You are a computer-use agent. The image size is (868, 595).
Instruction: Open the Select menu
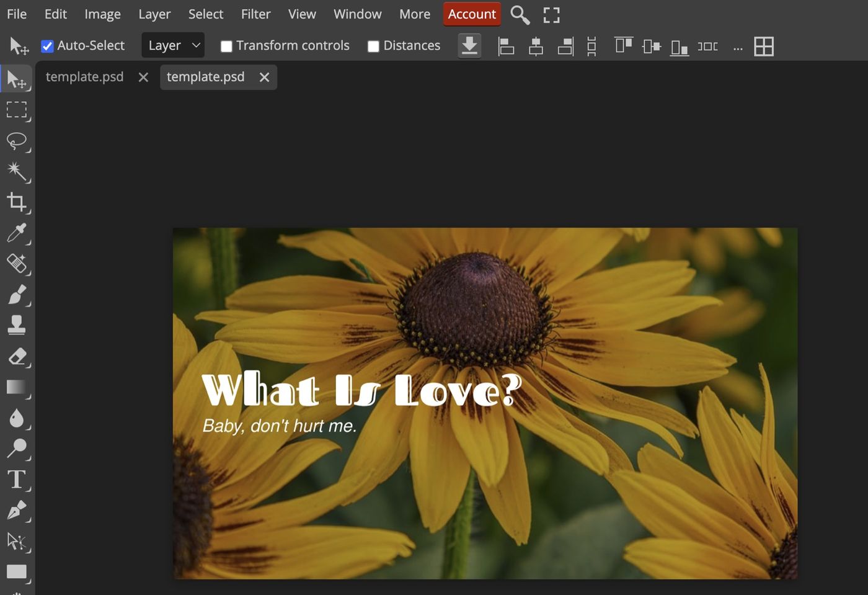click(x=206, y=14)
